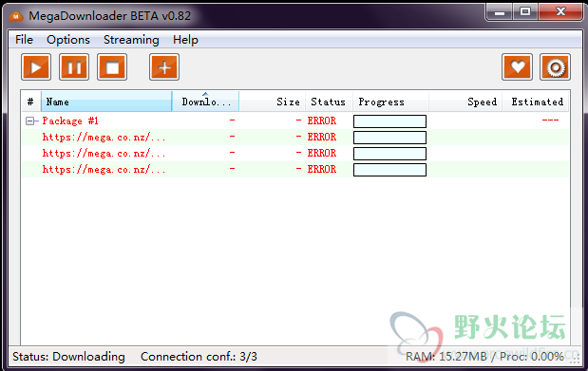Viewport: 588px width, 371px height.
Task: Sort by the Downlo... column header
Action: pos(205,102)
